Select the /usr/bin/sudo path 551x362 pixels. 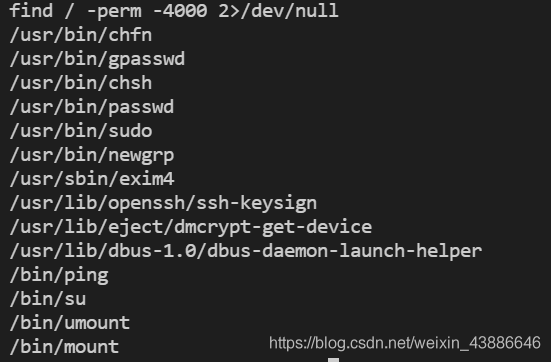point(81,131)
